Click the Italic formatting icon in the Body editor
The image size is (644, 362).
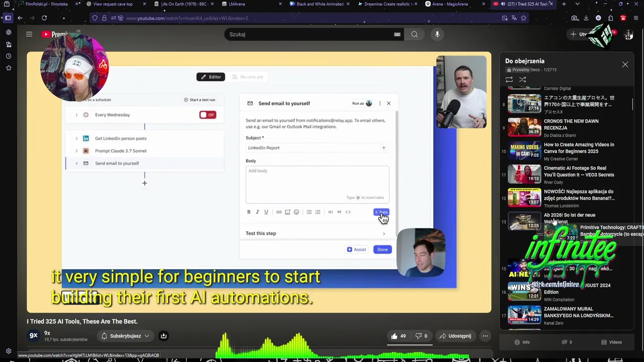257,212
